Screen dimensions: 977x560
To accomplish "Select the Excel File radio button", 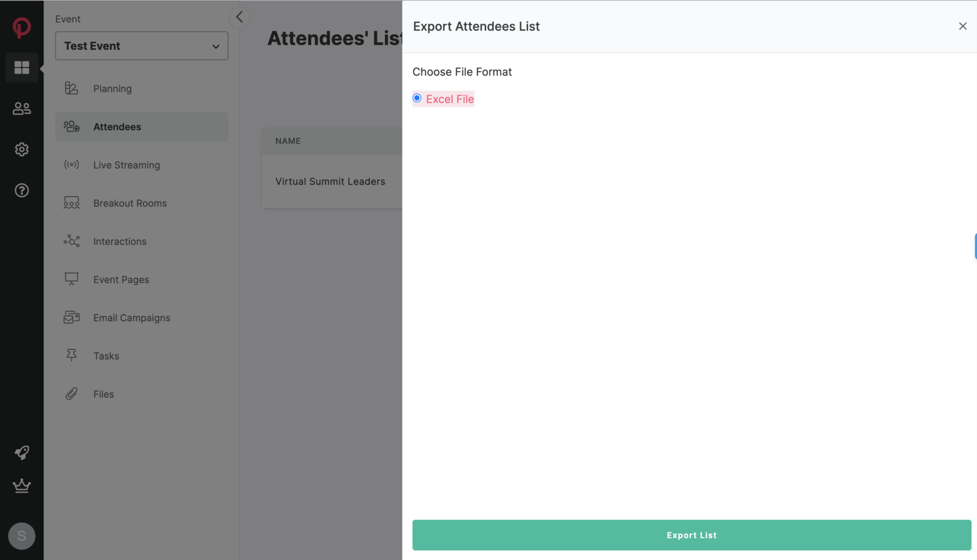I will [x=416, y=98].
